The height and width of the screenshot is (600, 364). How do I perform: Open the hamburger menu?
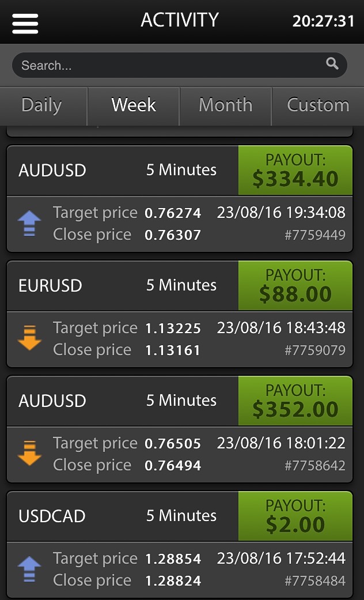25,22
